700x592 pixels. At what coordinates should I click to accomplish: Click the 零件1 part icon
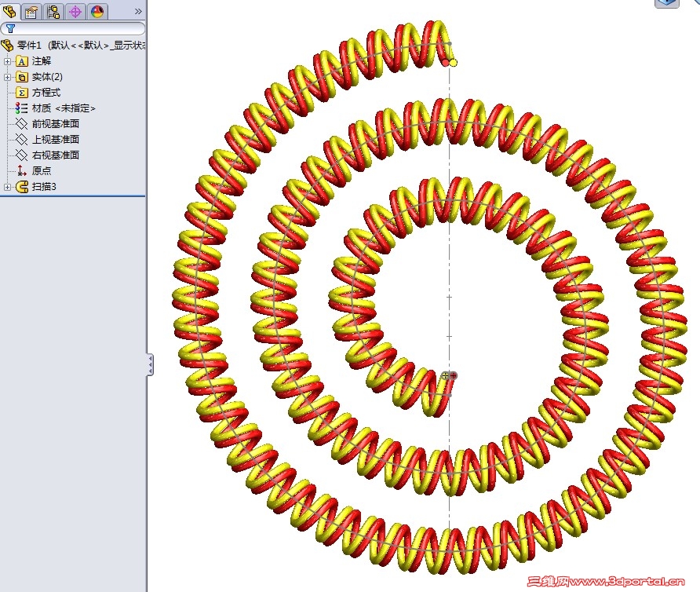8,45
